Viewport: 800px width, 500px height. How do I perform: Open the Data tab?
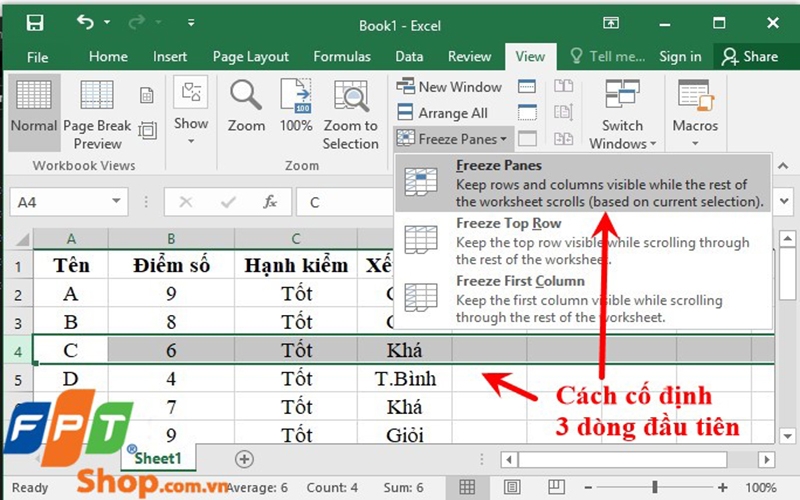point(409,56)
